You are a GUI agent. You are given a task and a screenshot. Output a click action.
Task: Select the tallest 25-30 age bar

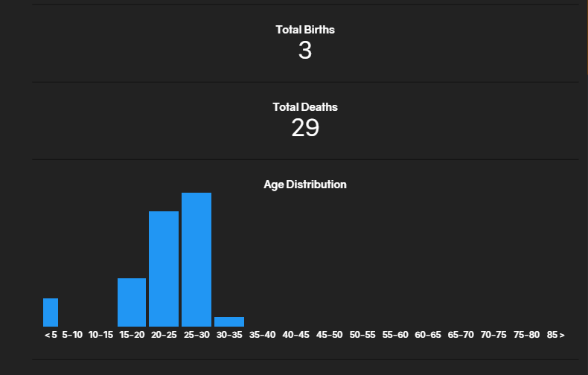click(x=196, y=260)
